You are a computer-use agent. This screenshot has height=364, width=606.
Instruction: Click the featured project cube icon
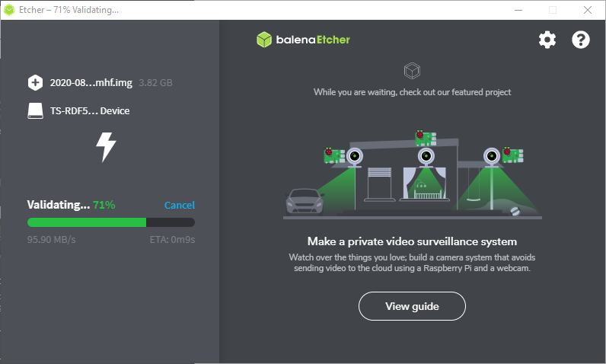click(412, 72)
